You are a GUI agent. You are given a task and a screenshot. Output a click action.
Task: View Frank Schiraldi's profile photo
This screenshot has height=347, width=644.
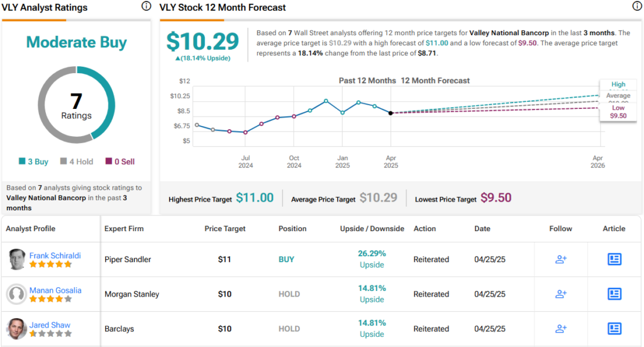[x=17, y=259]
